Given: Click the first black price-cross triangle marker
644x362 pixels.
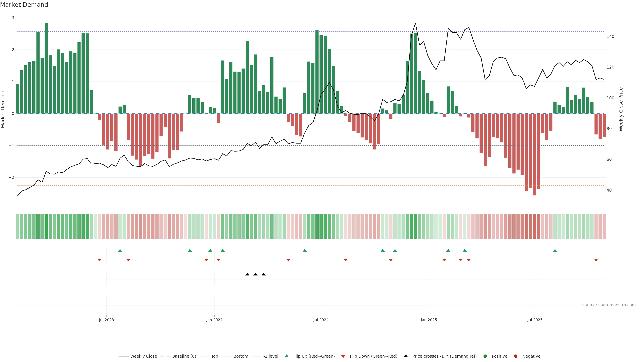Looking at the screenshot, I should (x=247, y=274).
